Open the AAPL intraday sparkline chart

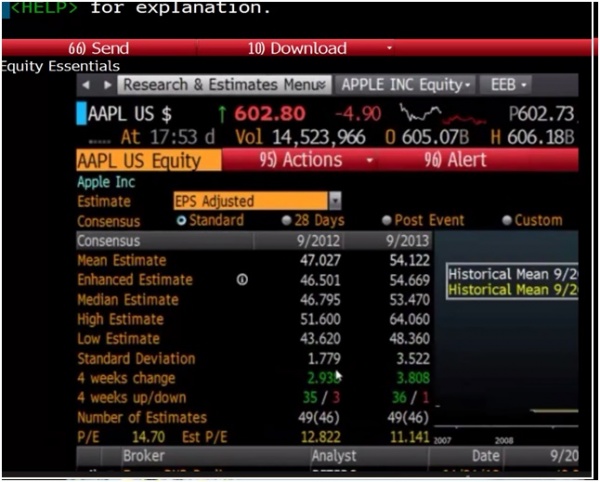(x=443, y=114)
